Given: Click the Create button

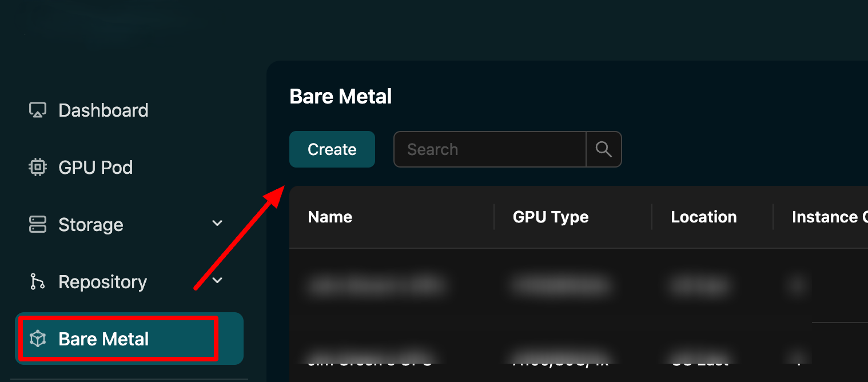Looking at the screenshot, I should (332, 149).
